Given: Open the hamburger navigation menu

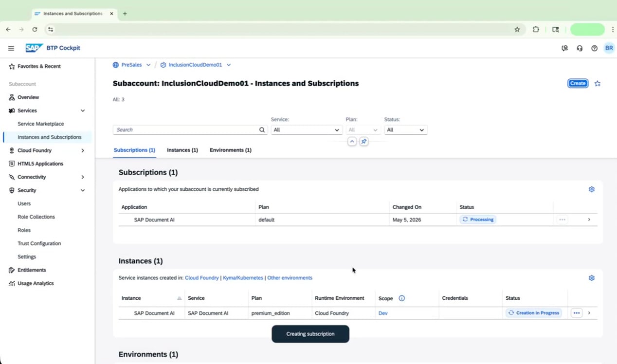Looking at the screenshot, I should pos(11,48).
